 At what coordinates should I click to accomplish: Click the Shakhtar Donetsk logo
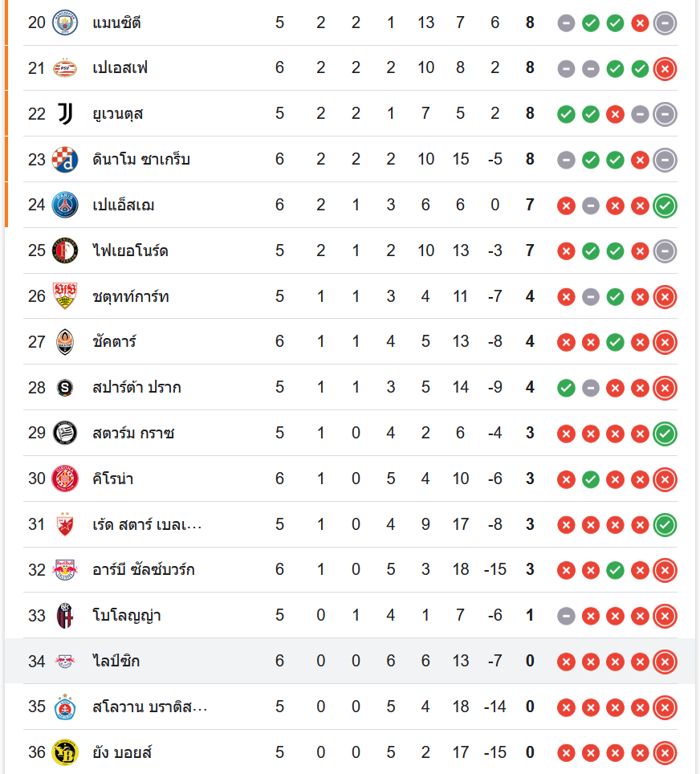coord(65,342)
